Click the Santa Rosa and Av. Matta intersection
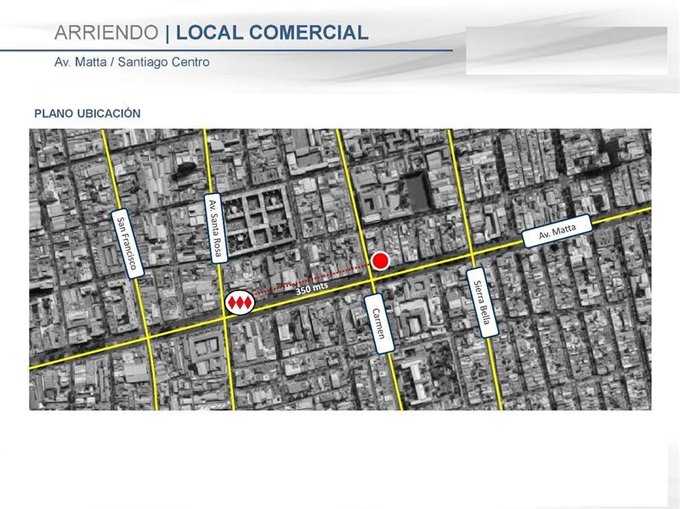 [224, 317]
